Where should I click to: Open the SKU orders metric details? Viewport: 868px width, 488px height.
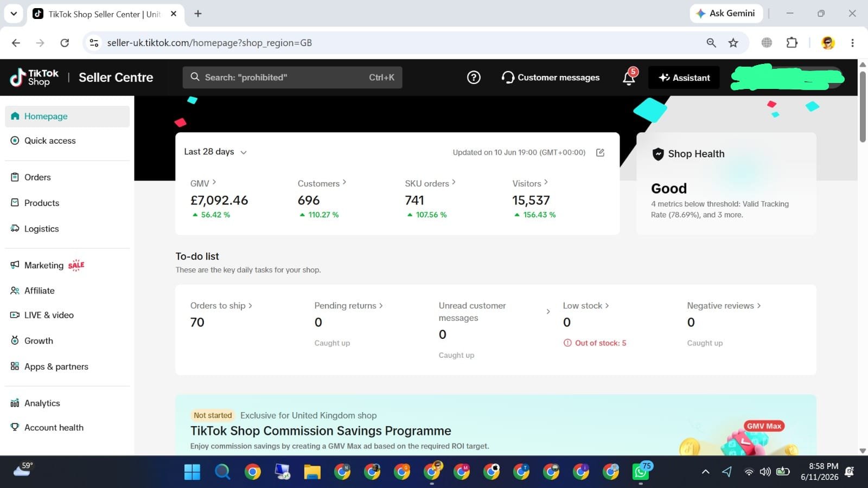pyautogui.click(x=430, y=183)
